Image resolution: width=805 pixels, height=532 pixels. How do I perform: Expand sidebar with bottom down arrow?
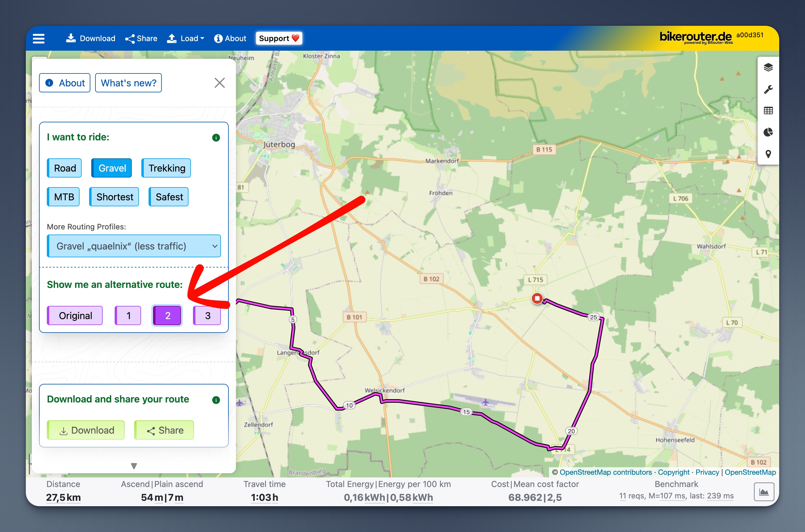(x=134, y=466)
